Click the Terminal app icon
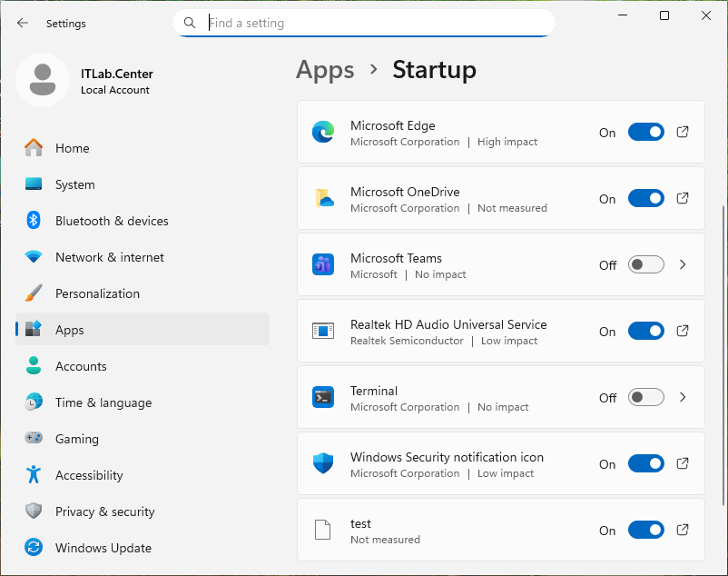Screen dimensions: 728x576 coord(323,397)
